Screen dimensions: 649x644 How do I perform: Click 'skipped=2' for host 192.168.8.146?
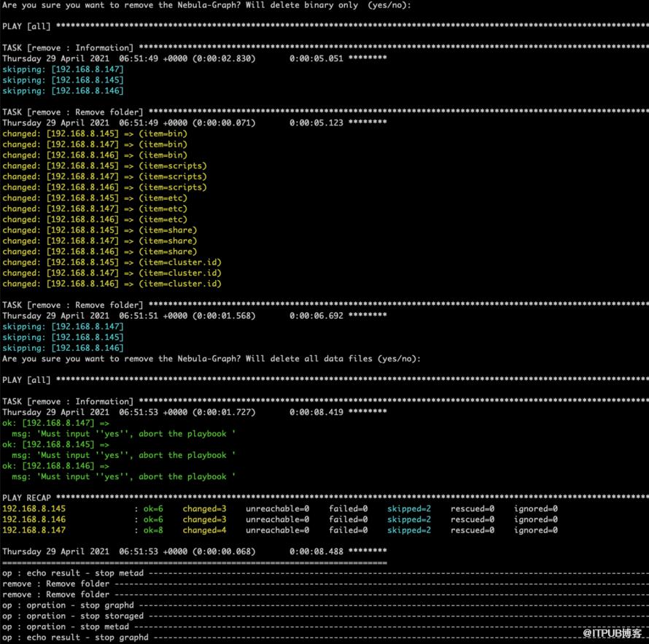(x=409, y=519)
